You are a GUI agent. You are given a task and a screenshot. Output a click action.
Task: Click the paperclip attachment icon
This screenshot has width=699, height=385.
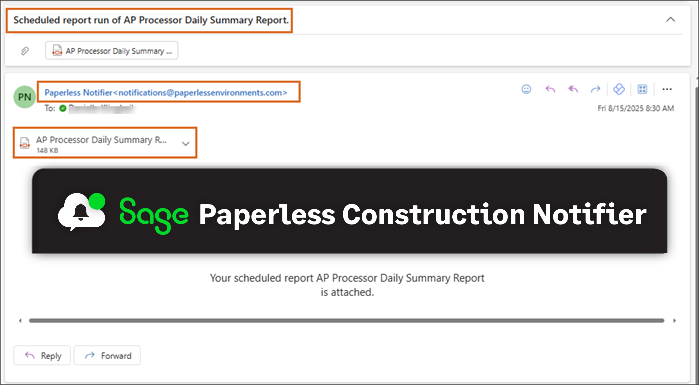tap(25, 51)
